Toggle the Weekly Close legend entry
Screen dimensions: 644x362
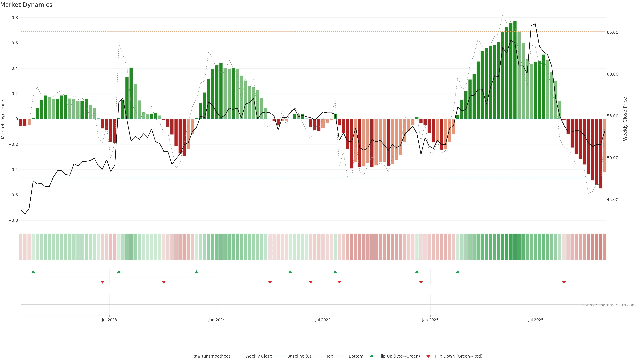(258, 356)
